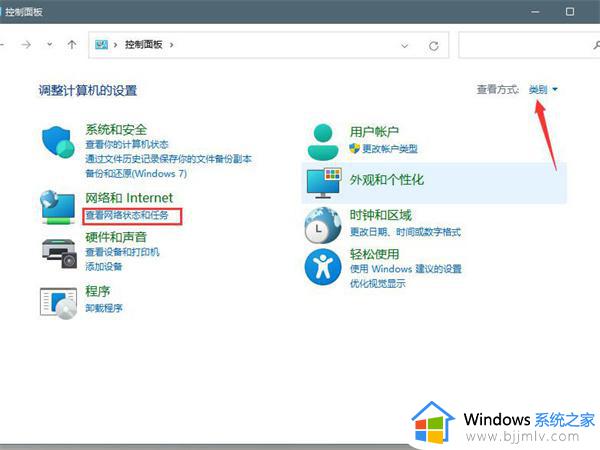Maximize the 控制面板 window

pyautogui.click(x=570, y=12)
